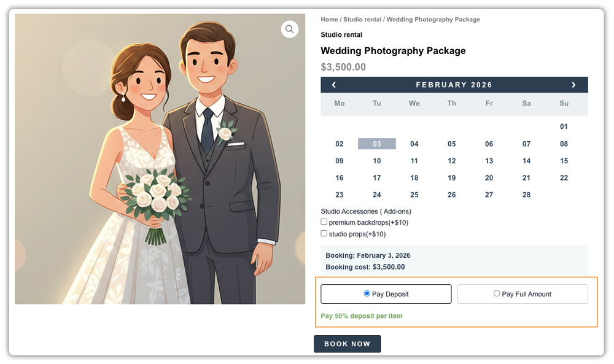Go to the previous month with the left chevron

[333, 85]
